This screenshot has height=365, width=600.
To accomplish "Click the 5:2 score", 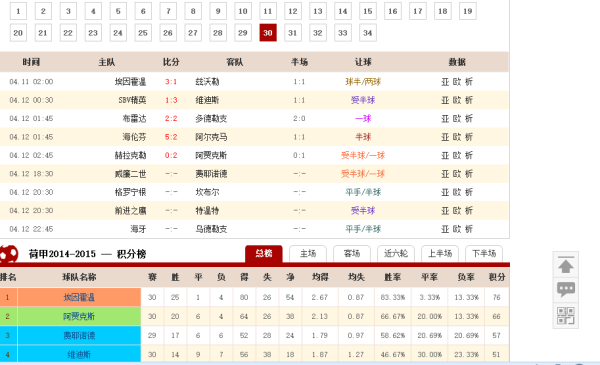I will pyautogui.click(x=171, y=137).
